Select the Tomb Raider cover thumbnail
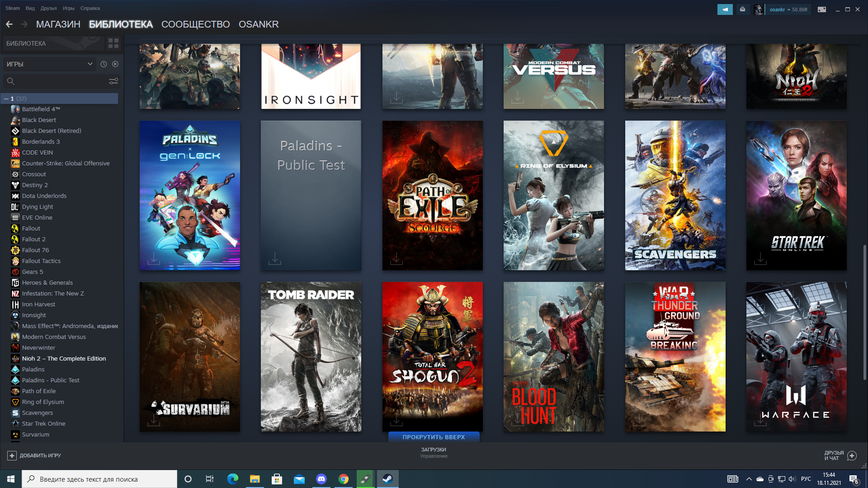 (311, 357)
